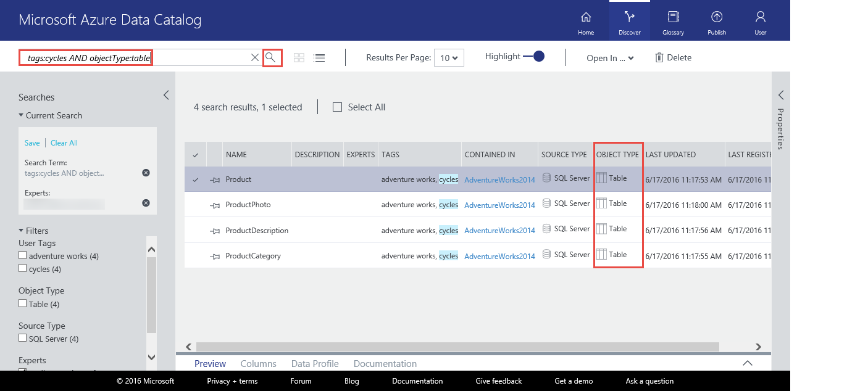Screen dimensions: 868x391
Task: Expand the Properties right panel
Action: click(781, 95)
